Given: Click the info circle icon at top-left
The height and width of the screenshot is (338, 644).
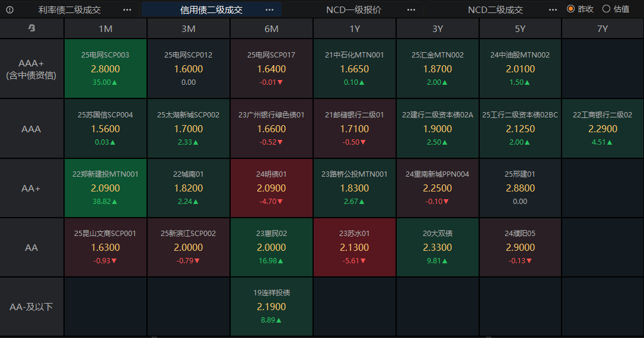Looking at the screenshot, I should point(10,10).
